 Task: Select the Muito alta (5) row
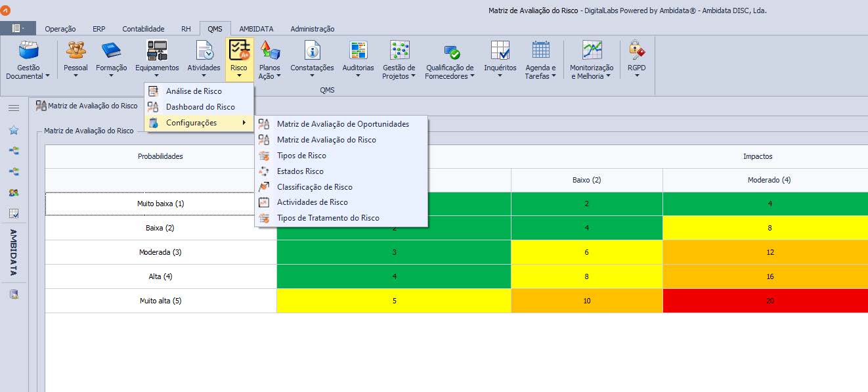161,301
